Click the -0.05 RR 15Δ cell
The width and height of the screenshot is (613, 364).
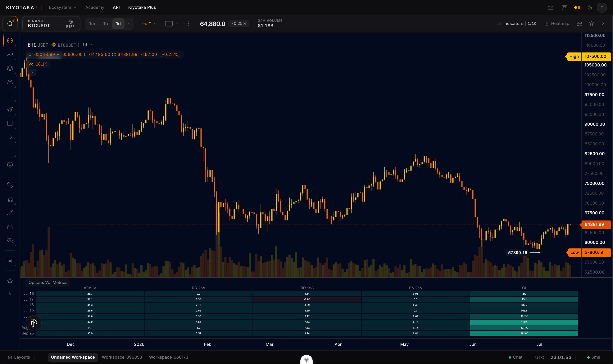coord(307,299)
